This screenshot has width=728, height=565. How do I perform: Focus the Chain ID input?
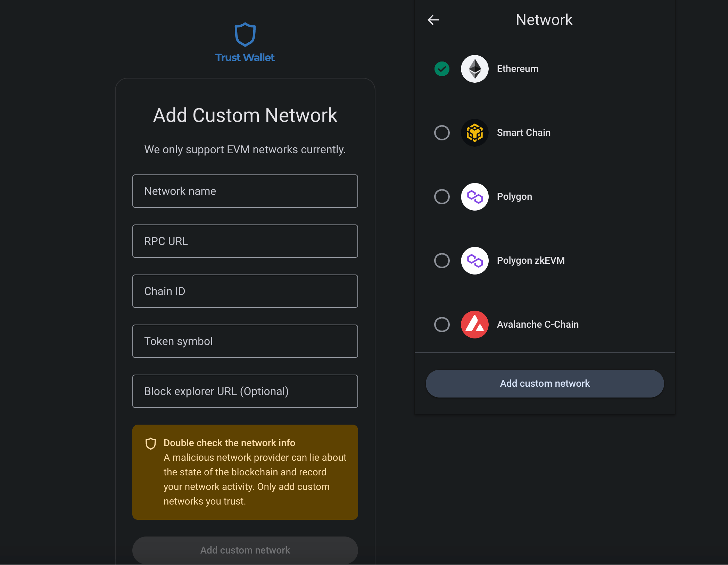tap(245, 291)
